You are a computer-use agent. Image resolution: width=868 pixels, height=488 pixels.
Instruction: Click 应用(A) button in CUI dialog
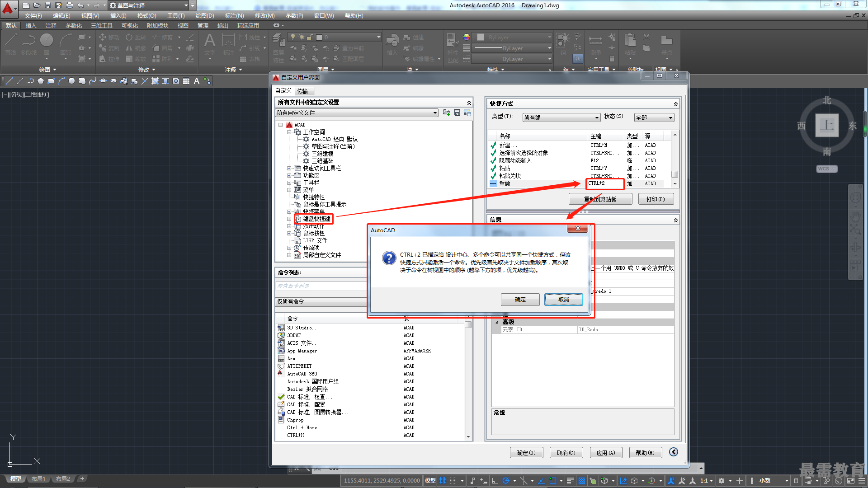pyautogui.click(x=606, y=453)
